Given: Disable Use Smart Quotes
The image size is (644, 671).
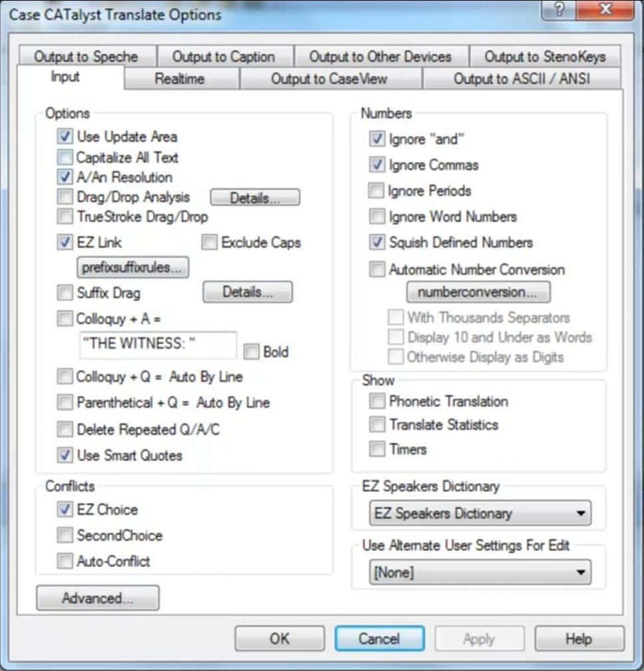Looking at the screenshot, I should 65,455.
